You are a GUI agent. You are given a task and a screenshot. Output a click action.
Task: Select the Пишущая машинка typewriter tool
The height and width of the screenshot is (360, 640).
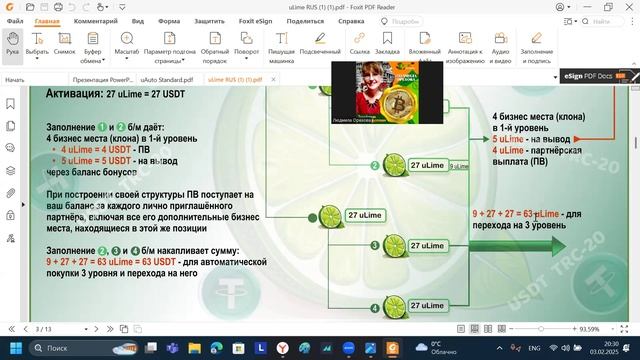[x=281, y=47]
